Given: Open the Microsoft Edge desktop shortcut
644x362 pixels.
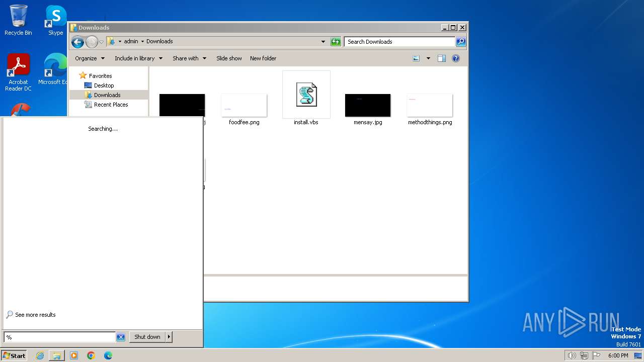Looking at the screenshot, I should click(53, 69).
